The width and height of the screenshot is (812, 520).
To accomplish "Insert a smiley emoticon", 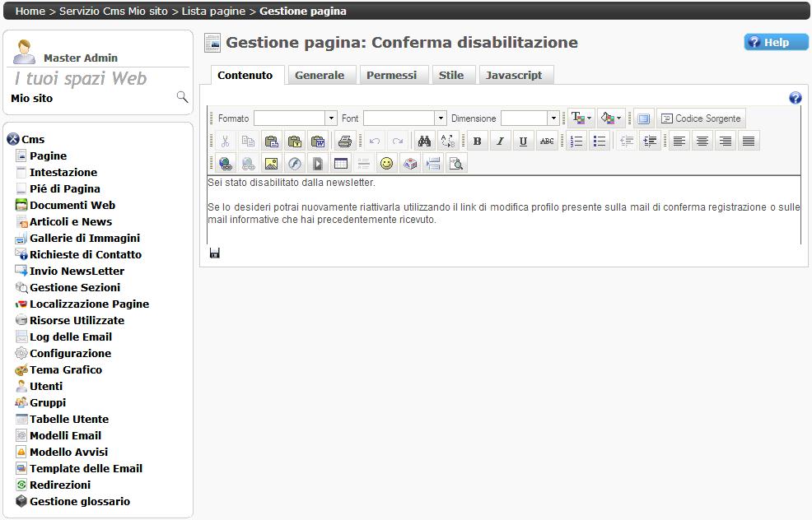I will click(x=386, y=164).
